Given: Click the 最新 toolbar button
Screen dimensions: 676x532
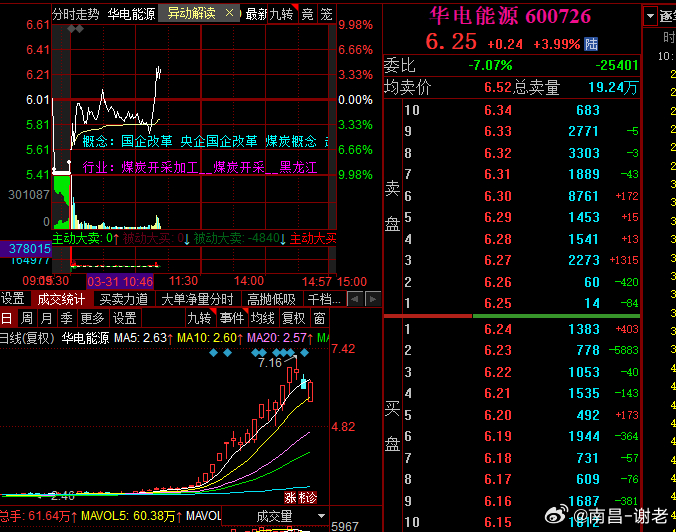Looking at the screenshot, I should (256, 14).
